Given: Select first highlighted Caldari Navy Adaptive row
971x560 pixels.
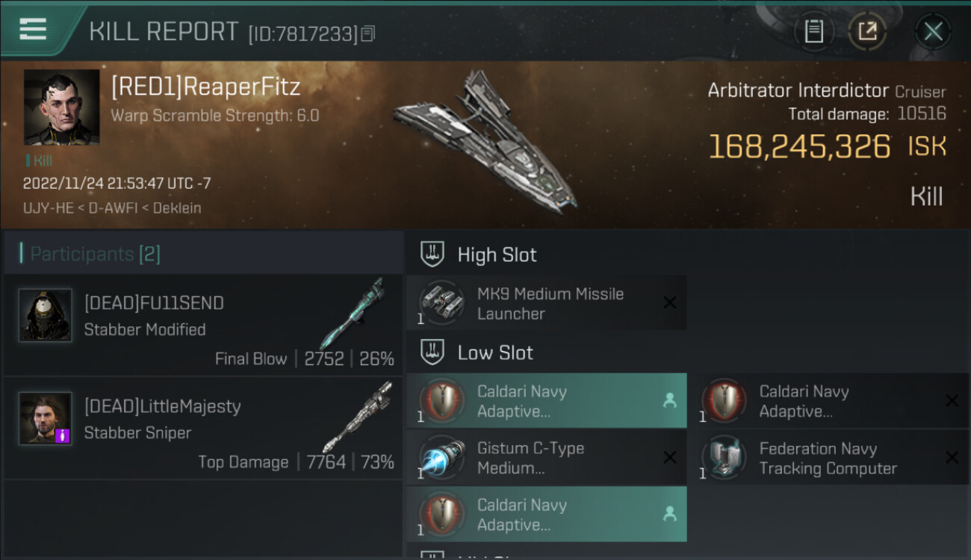Looking at the screenshot, I should pos(546,401).
